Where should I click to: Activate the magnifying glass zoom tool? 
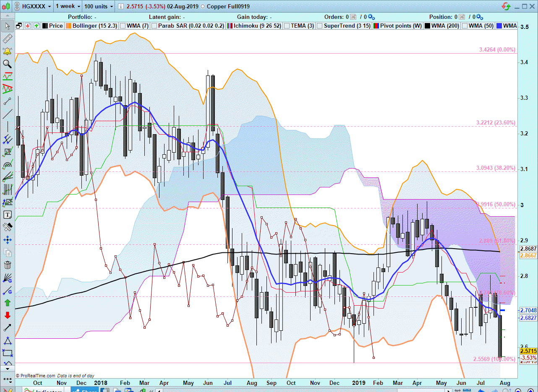coord(7,64)
